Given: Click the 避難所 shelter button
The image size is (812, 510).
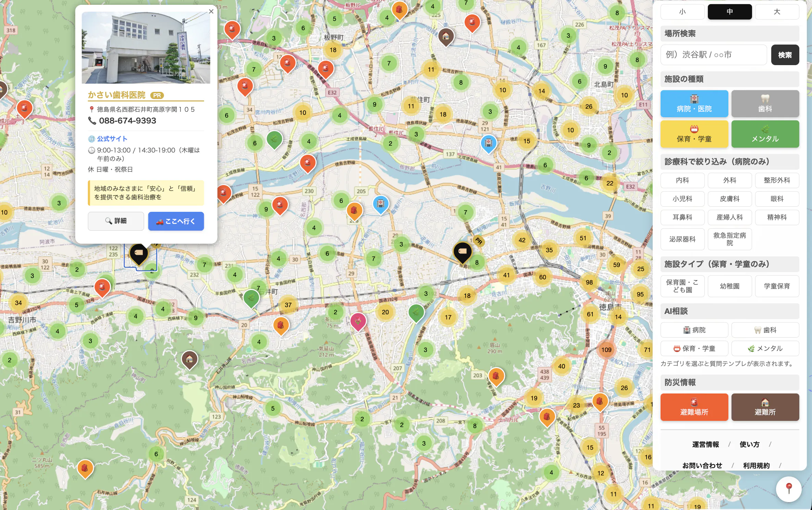Looking at the screenshot, I should 765,407.
